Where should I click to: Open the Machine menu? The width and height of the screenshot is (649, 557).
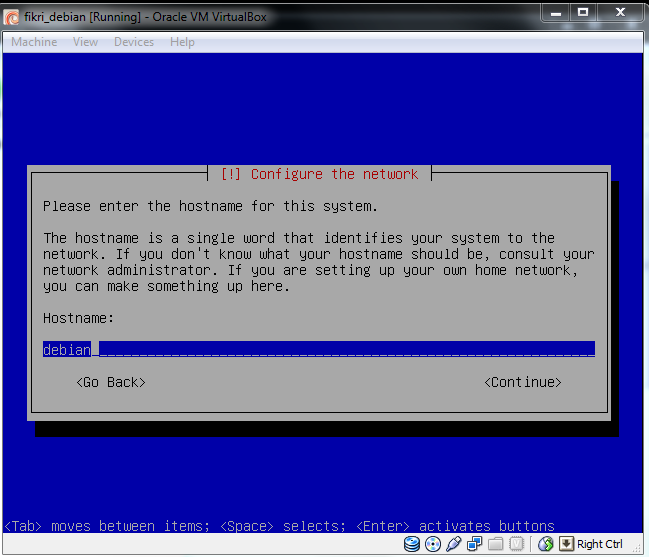click(34, 42)
